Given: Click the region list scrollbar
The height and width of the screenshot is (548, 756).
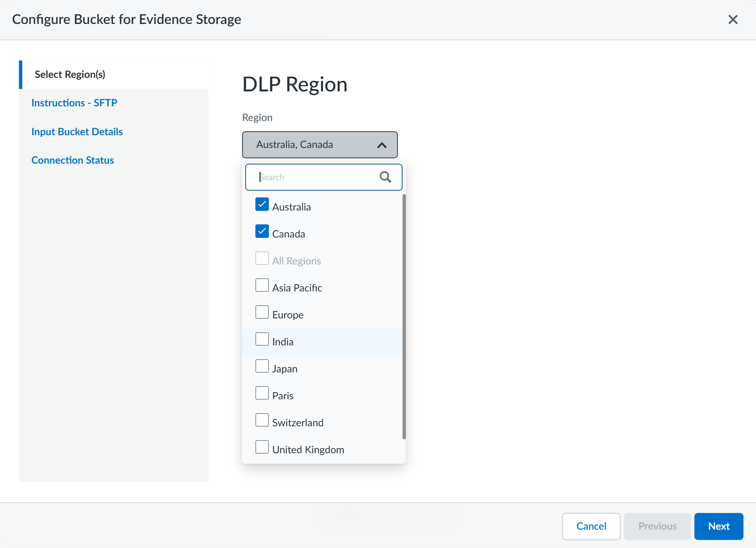Looking at the screenshot, I should 404,317.
